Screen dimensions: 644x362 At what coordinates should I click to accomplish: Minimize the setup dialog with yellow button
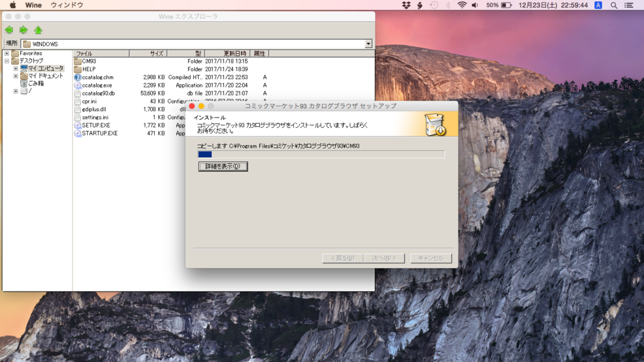201,106
